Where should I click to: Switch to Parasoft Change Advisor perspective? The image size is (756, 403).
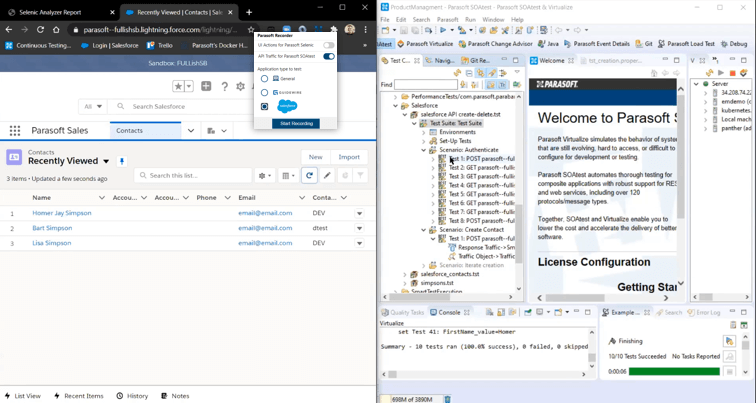[495, 44]
